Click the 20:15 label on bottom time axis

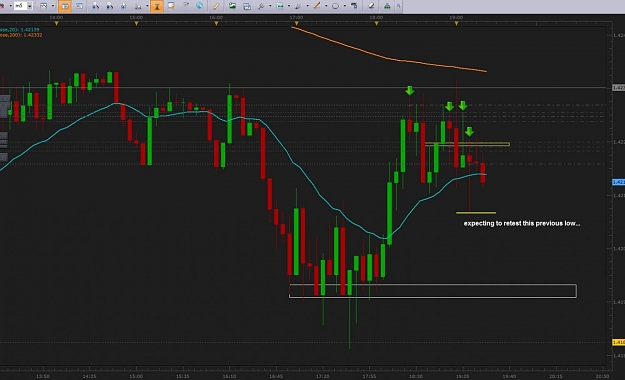(x=556, y=376)
